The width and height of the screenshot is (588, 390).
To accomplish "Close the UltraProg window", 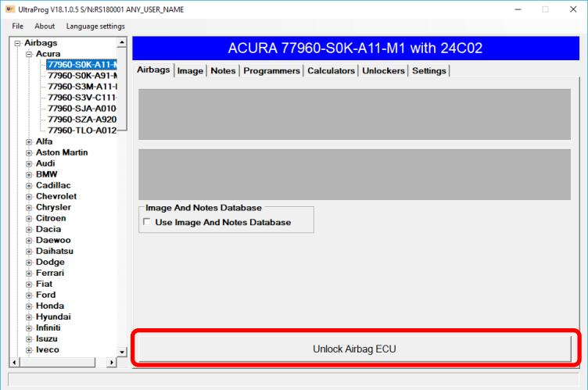I will tap(573, 9).
